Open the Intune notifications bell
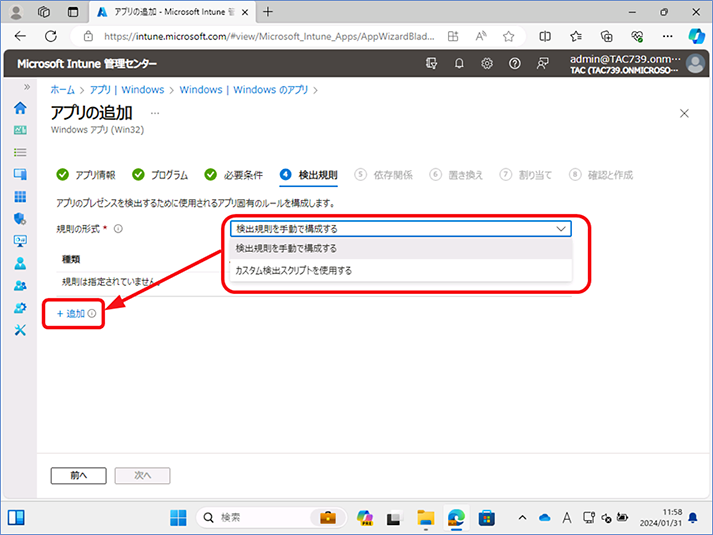Viewport: 713px width, 535px height. coord(459,64)
